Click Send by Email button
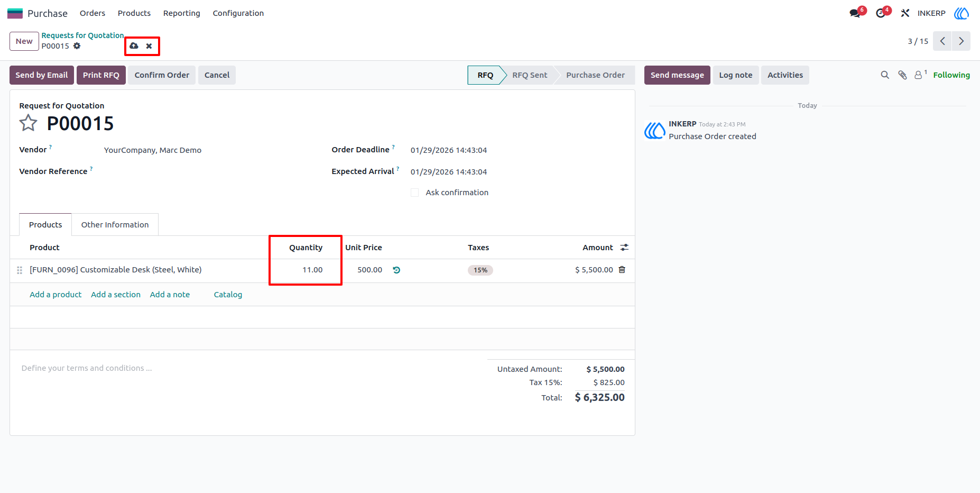This screenshot has width=980, height=493. point(42,75)
